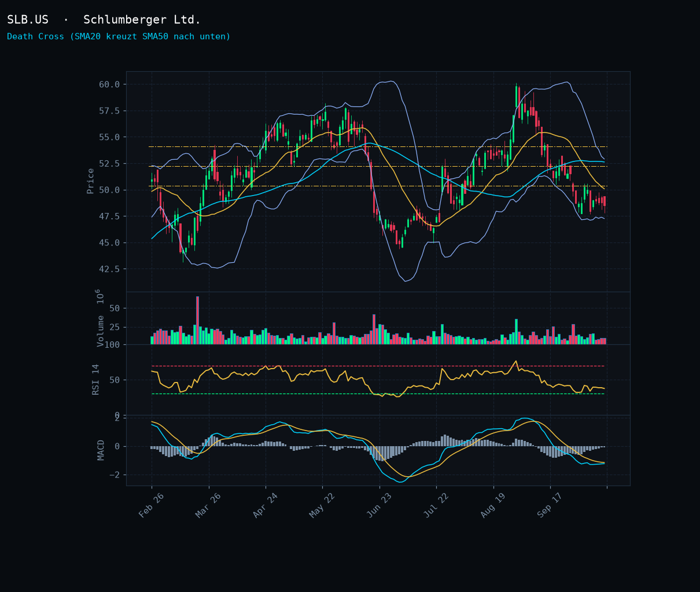Click the "MACD" axis label
The image size is (700, 592).
pos(101,450)
